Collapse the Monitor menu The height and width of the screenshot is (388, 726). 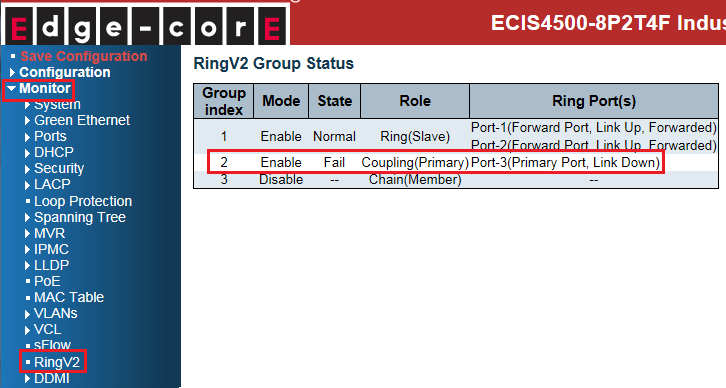pyautogui.click(x=44, y=88)
